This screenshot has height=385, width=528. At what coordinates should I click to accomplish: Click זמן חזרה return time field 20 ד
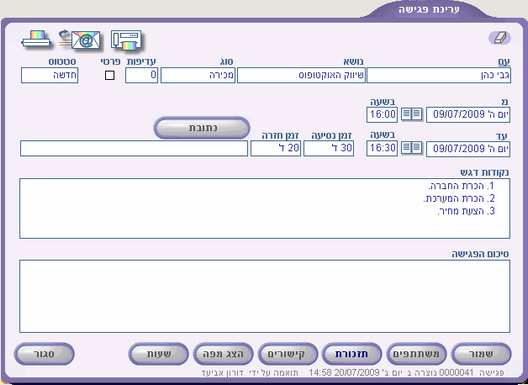(275, 148)
